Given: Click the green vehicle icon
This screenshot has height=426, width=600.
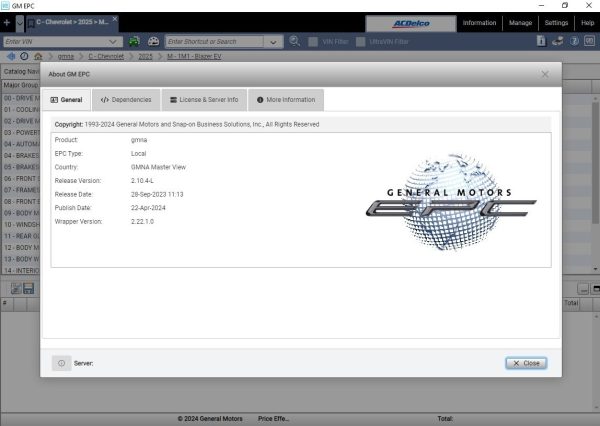Looking at the screenshot, I should pyautogui.click(x=134, y=41).
